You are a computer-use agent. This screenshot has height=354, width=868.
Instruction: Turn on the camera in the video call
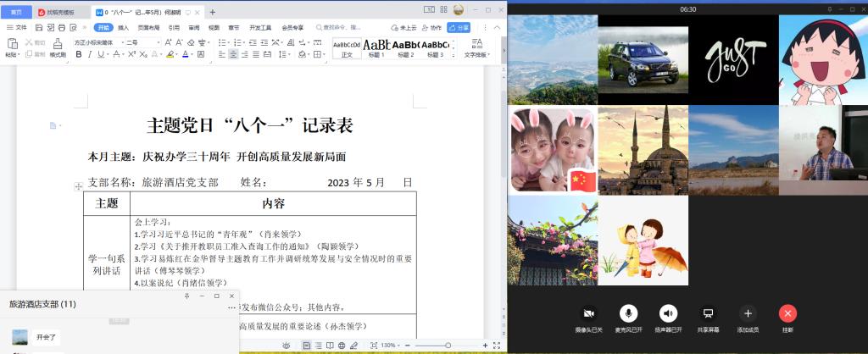pyautogui.click(x=588, y=314)
